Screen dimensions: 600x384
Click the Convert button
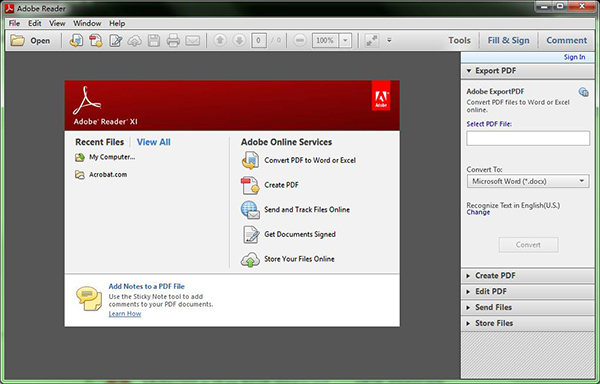click(528, 245)
